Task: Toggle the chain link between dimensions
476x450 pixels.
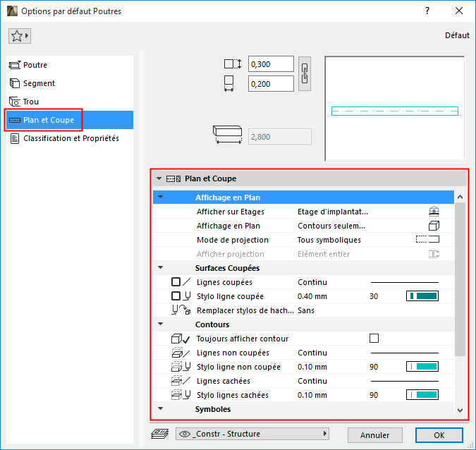Action: (x=305, y=74)
